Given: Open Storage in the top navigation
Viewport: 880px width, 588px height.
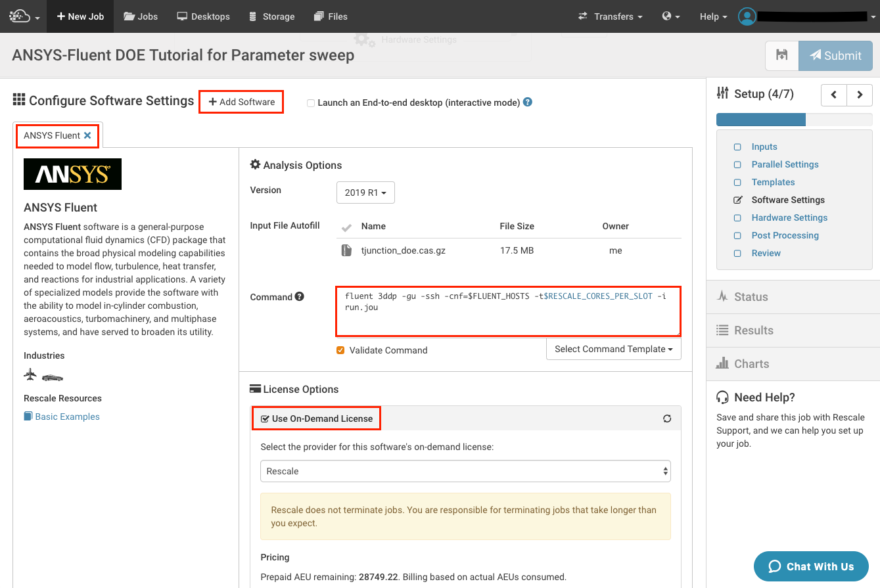Looking at the screenshot, I should 271,16.
